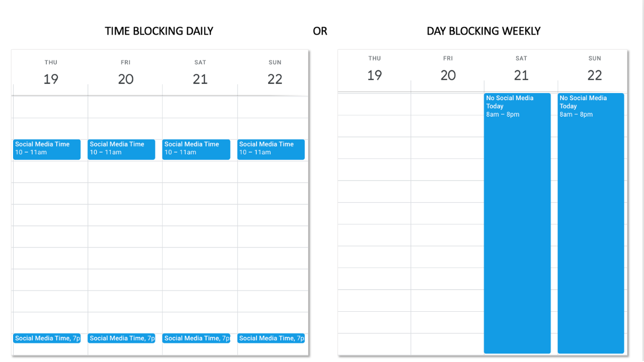Select date 20 in weekly blocking calendar
This screenshot has width=644, height=362.
tap(448, 75)
